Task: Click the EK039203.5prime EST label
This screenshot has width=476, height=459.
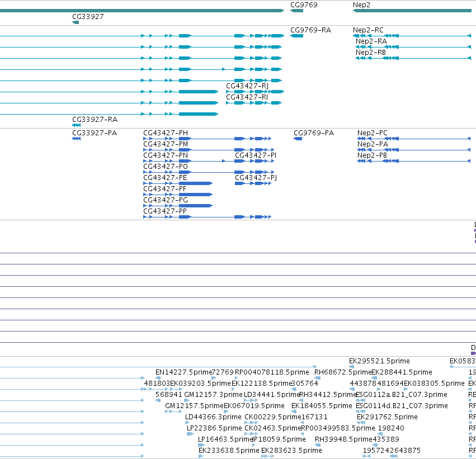Action: 200,384
